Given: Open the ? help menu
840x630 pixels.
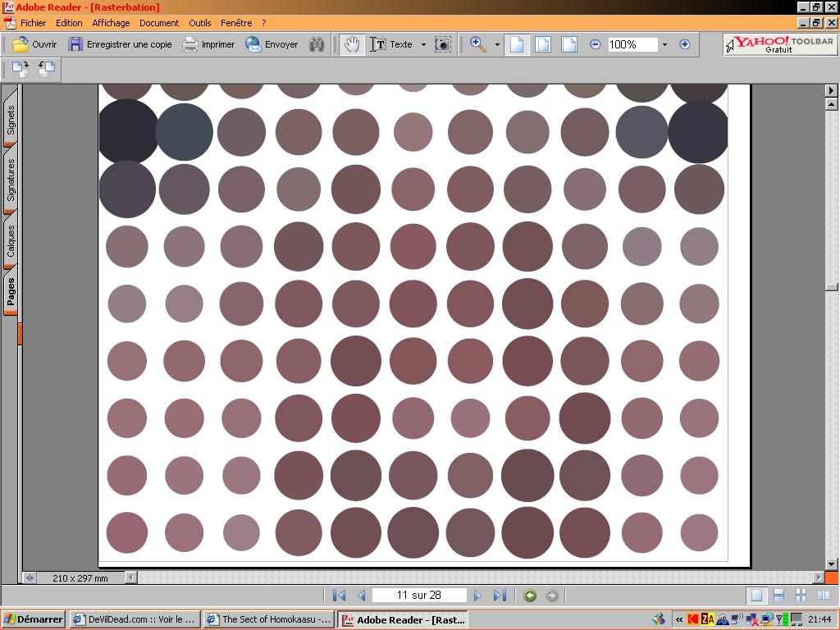Looking at the screenshot, I should 264,23.
